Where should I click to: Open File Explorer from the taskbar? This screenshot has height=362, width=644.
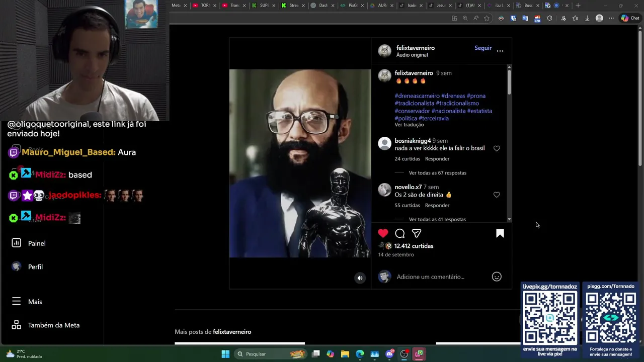click(x=345, y=354)
